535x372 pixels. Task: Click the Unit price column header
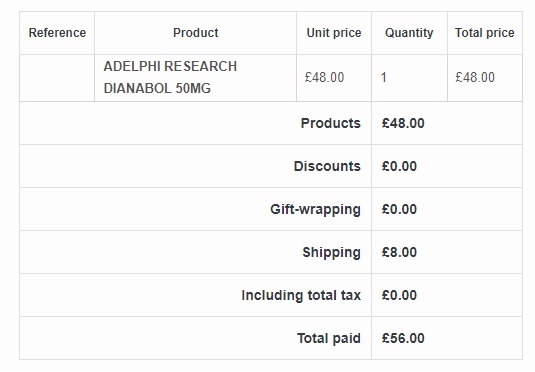point(334,33)
